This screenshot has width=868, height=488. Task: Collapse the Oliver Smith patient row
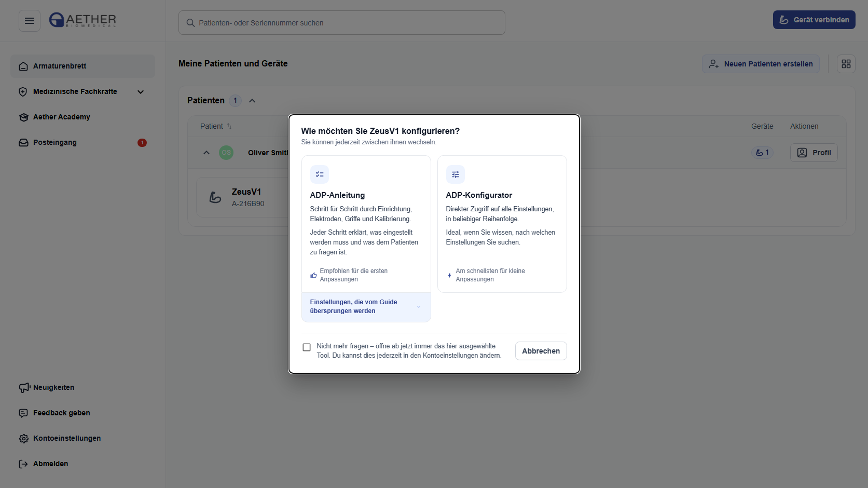pos(206,153)
